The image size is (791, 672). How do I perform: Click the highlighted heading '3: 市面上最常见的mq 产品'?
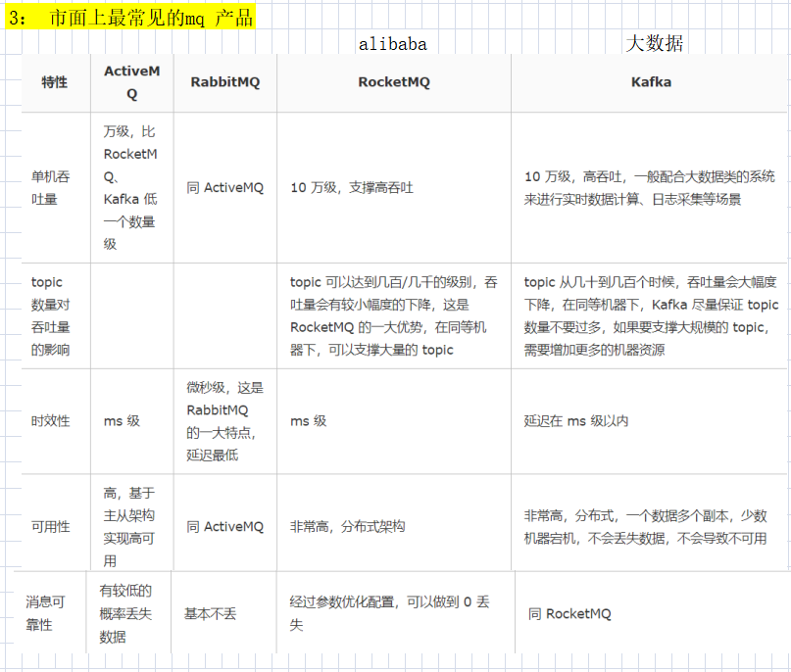(130, 18)
